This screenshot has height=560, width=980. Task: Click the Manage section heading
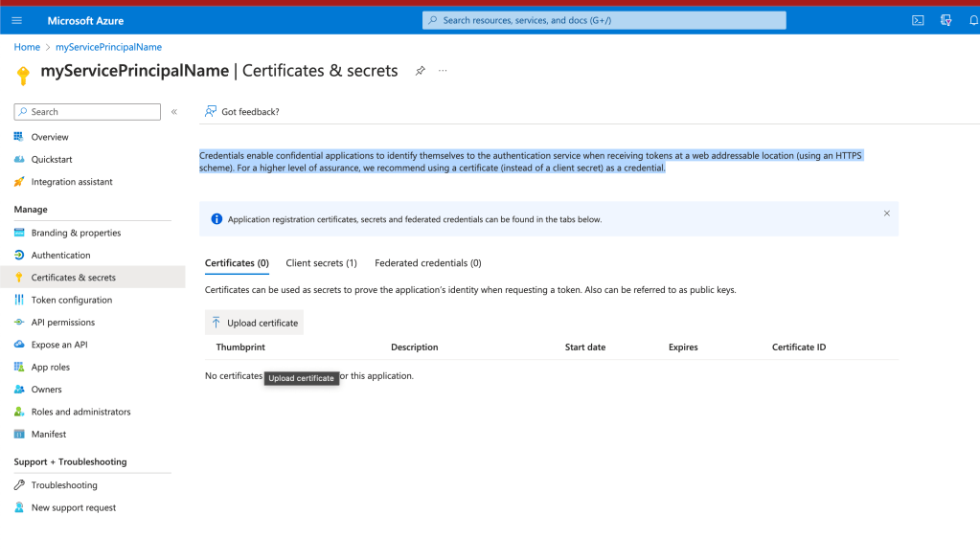(31, 209)
